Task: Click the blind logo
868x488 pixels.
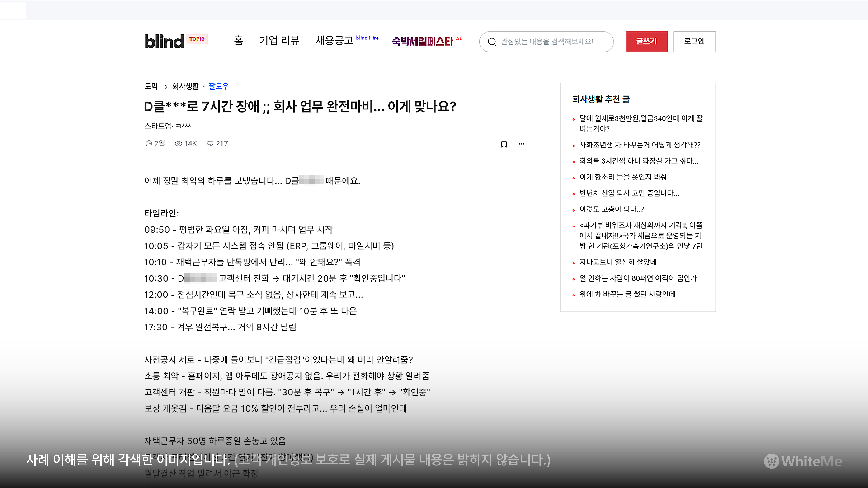Action: click(x=164, y=41)
